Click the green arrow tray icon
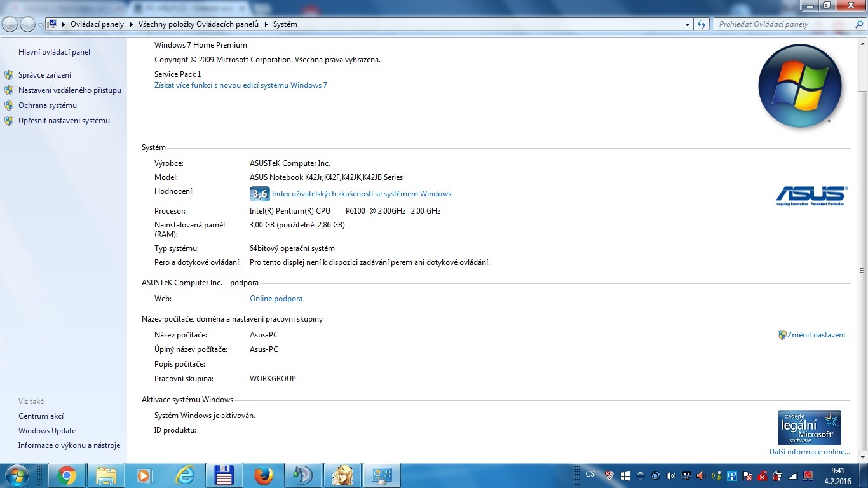Viewport: 868px width, 488px height. tap(717, 475)
